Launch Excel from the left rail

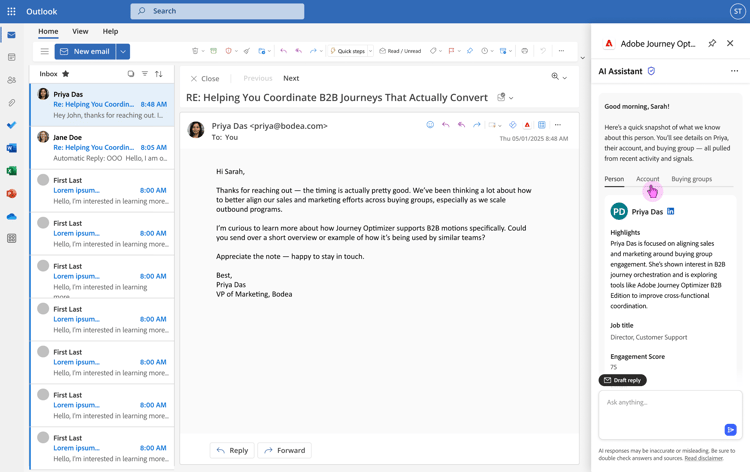12,171
